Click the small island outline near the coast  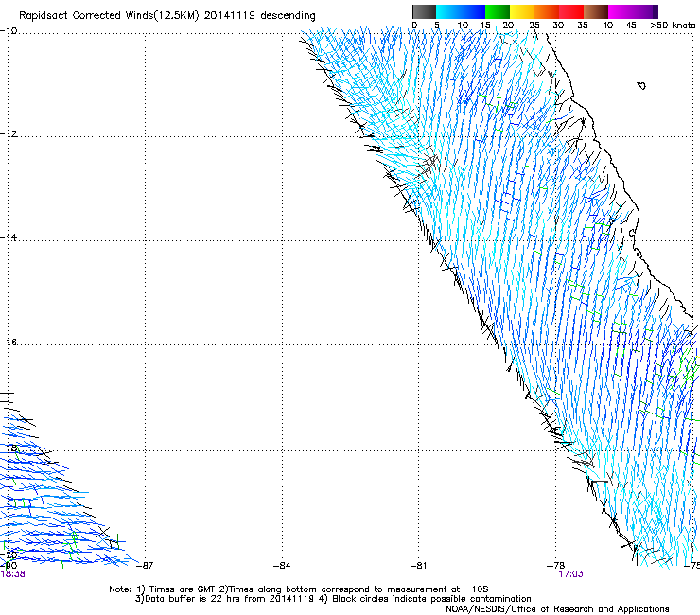coord(641,85)
